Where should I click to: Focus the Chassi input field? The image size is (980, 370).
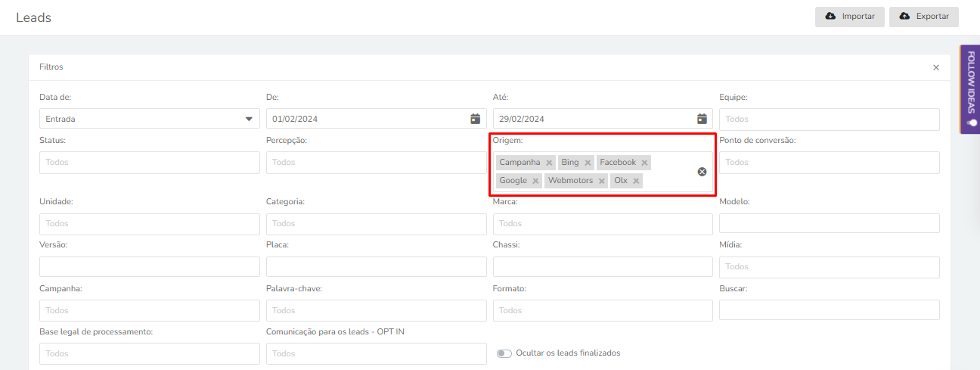coord(603,266)
